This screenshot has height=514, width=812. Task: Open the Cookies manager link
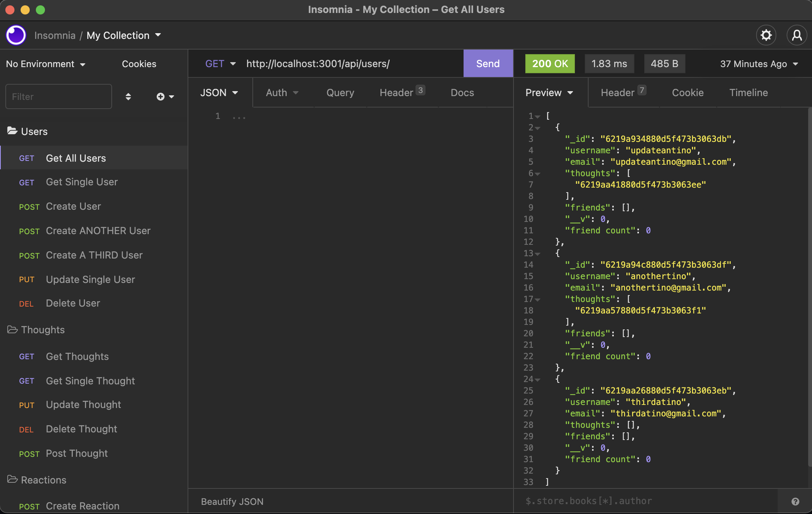[x=139, y=64]
